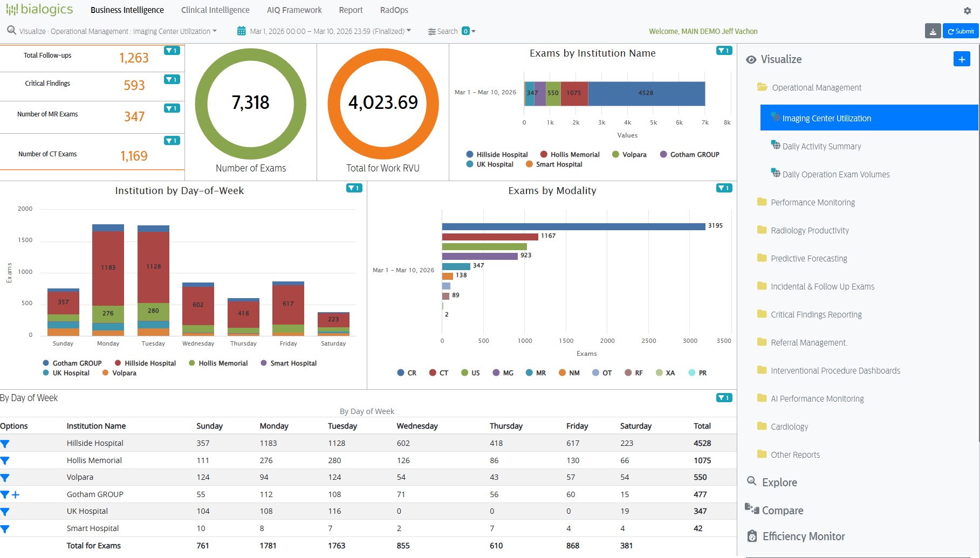Click the eye icon next to Visualize header
The height and width of the screenshot is (558, 980).
(x=751, y=59)
